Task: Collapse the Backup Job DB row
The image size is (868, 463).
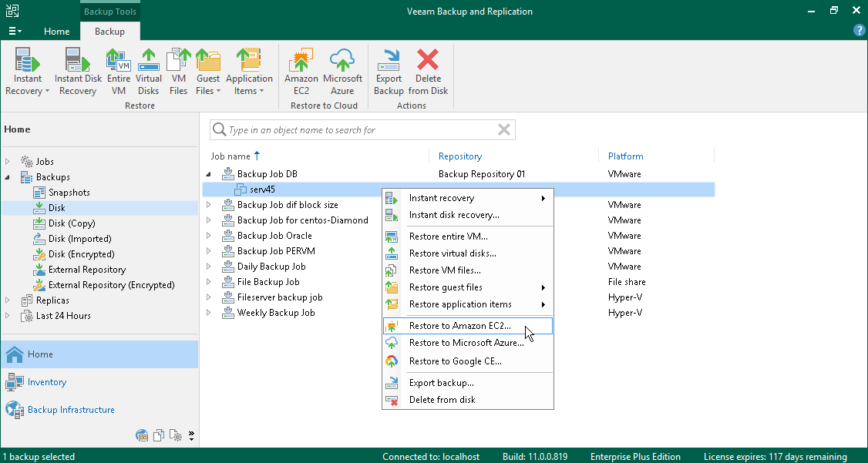Action: [209, 174]
